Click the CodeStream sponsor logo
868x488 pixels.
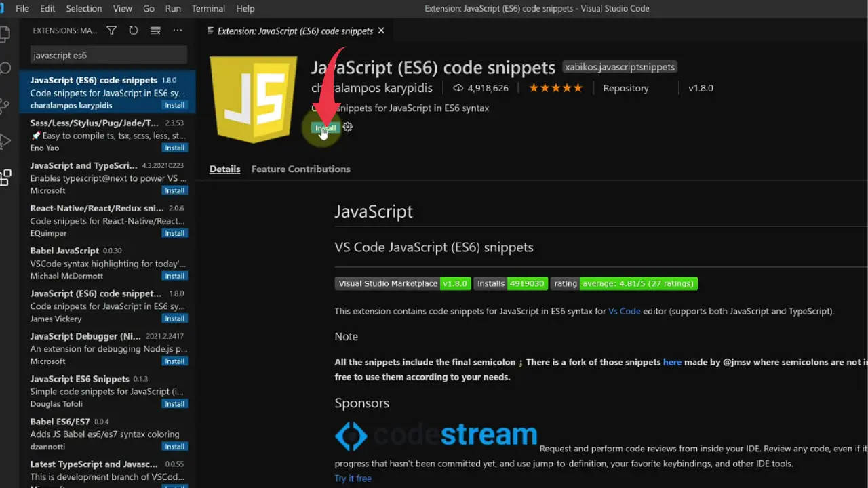click(436, 435)
